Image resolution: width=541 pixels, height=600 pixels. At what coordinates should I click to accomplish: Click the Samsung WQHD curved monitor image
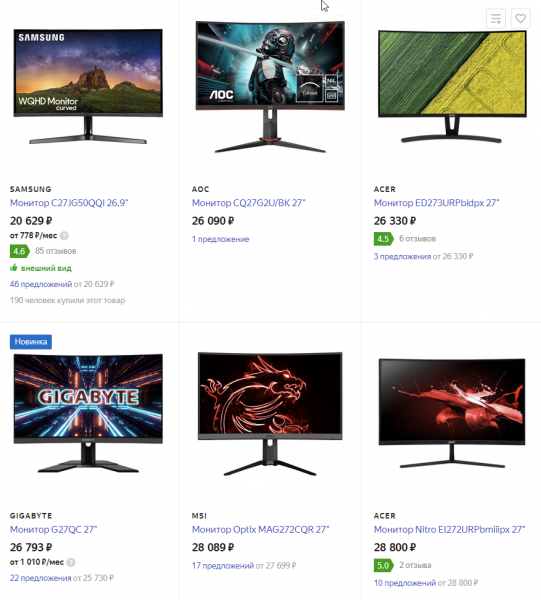point(88,86)
